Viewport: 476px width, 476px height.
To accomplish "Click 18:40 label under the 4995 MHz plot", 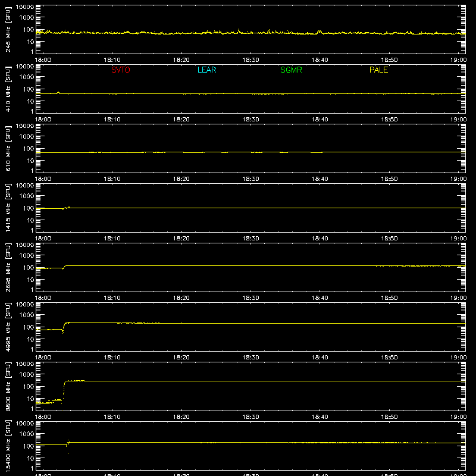I will (x=320, y=358).
